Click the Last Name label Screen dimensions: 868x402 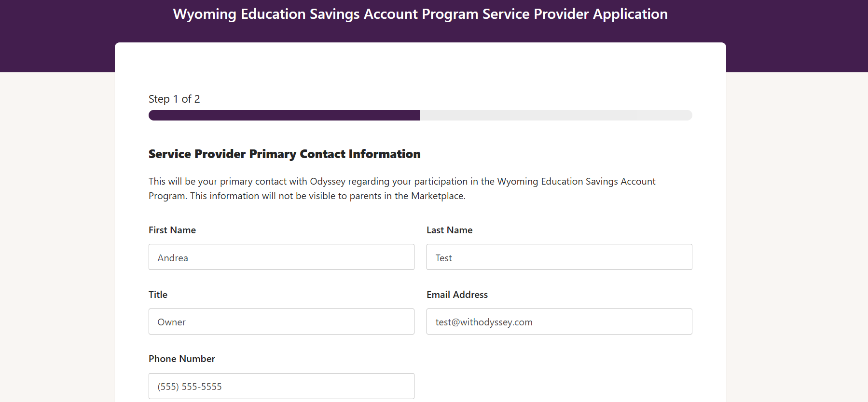pos(450,230)
